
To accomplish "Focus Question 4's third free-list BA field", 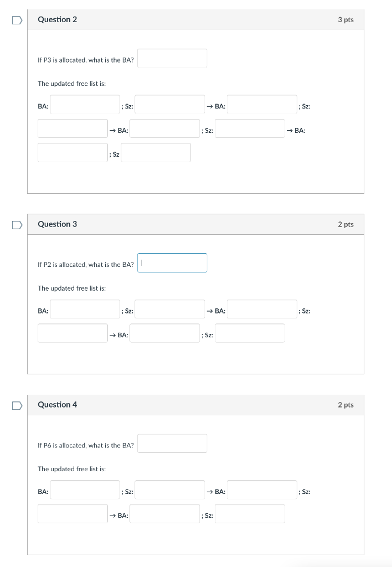I will 164,514.
